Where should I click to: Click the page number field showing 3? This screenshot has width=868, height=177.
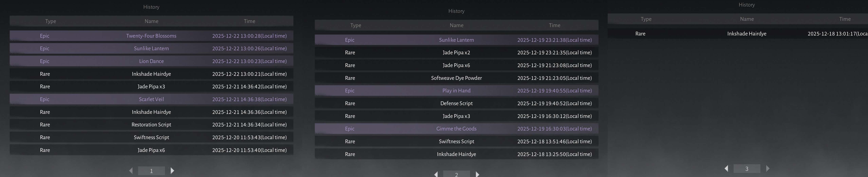747,168
